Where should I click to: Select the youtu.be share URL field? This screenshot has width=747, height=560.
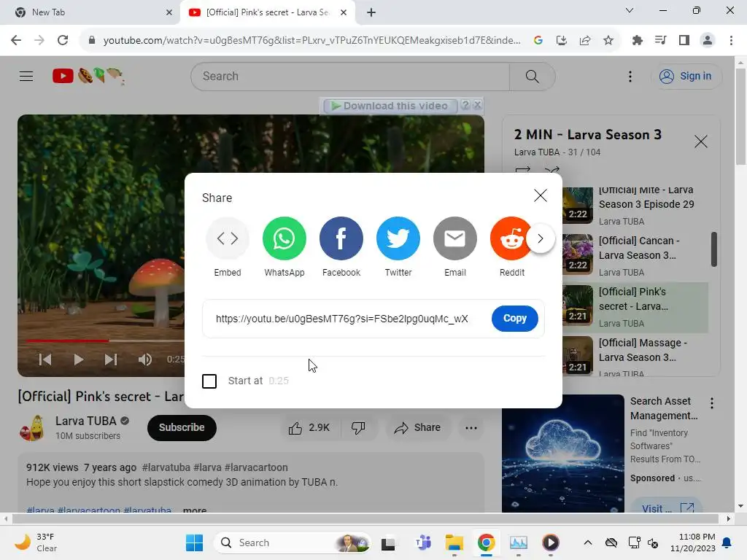[x=342, y=319]
